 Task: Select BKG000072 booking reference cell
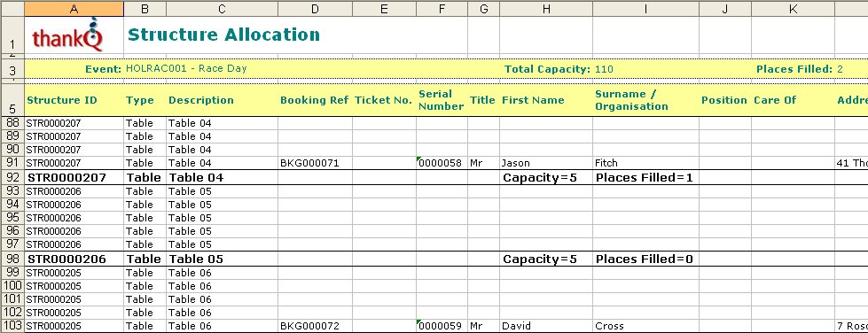pyautogui.click(x=315, y=326)
